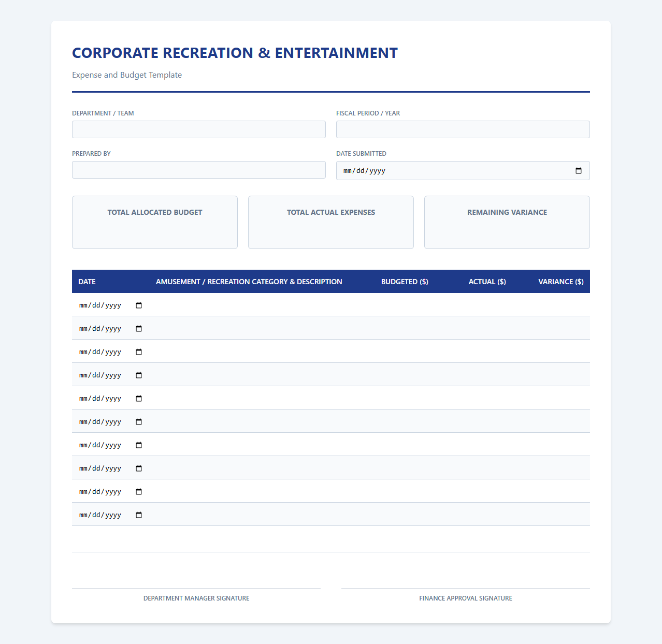Select the Total Actual Expenses card
This screenshot has height=644, width=662.
point(331,222)
